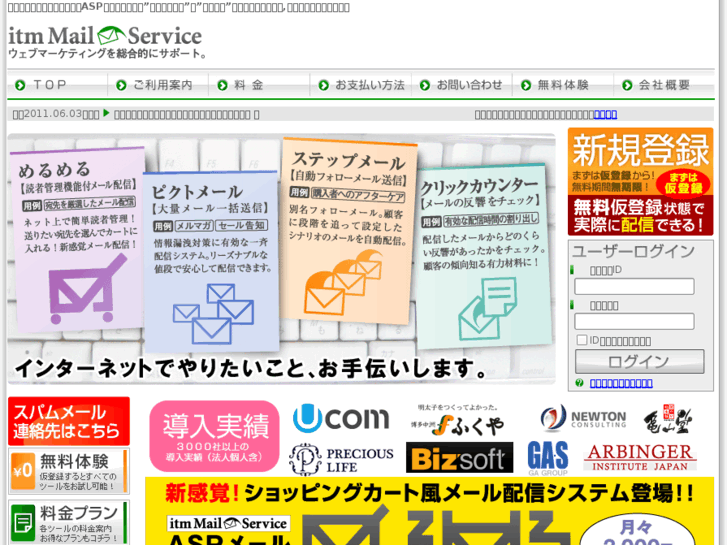This screenshot has width=727, height=545.
Task: Select the 料金 menu item
Action: click(259, 85)
